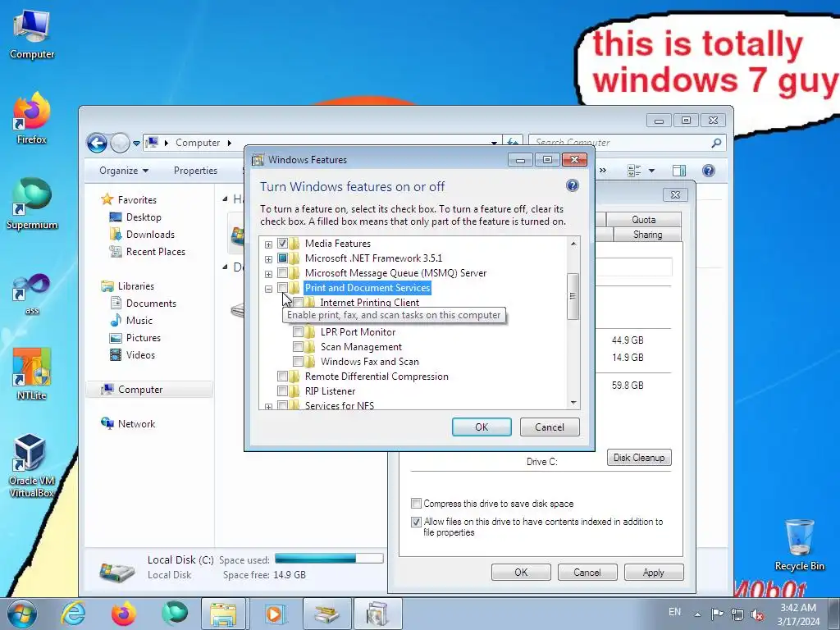Screen dimensions: 840x630
Task: Go back in Explorer with Back arrow
Action: 97,143
